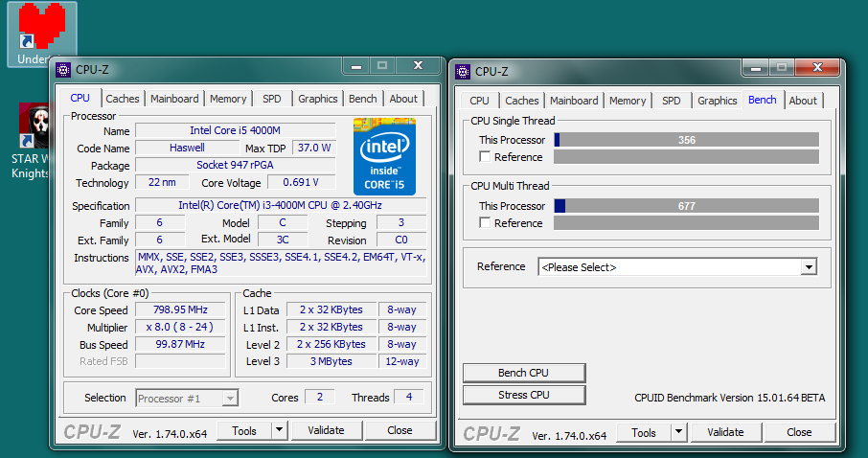Open SPD tab in left CPU-Z window
This screenshot has width=868, height=458.
tap(272, 99)
